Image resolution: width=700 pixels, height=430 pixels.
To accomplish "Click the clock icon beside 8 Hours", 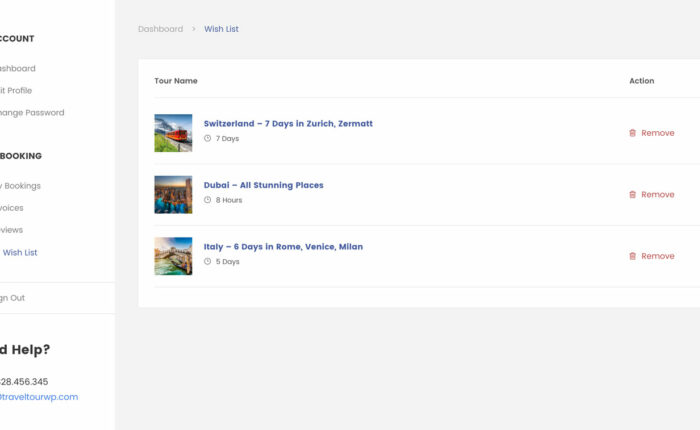I will 208,200.
